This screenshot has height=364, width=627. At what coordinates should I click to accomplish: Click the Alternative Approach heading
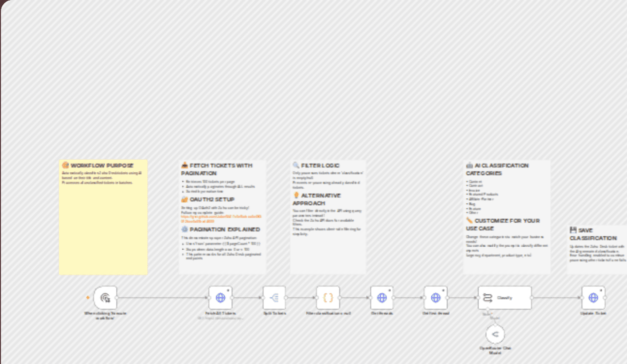click(317, 199)
